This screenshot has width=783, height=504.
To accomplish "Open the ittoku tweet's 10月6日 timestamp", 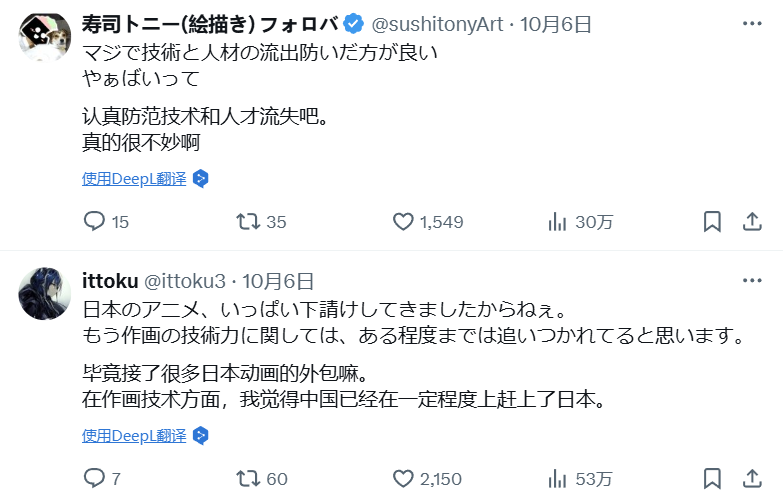I will pyautogui.click(x=278, y=281).
